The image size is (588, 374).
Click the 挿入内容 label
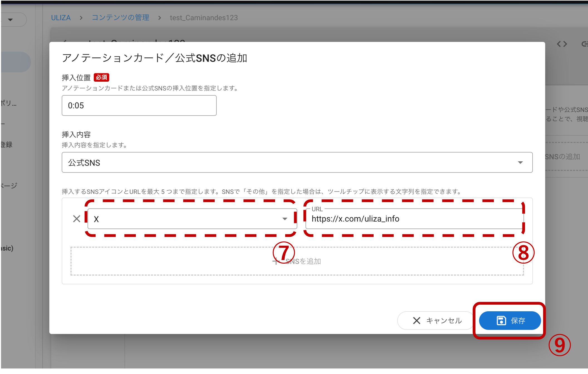tap(76, 135)
